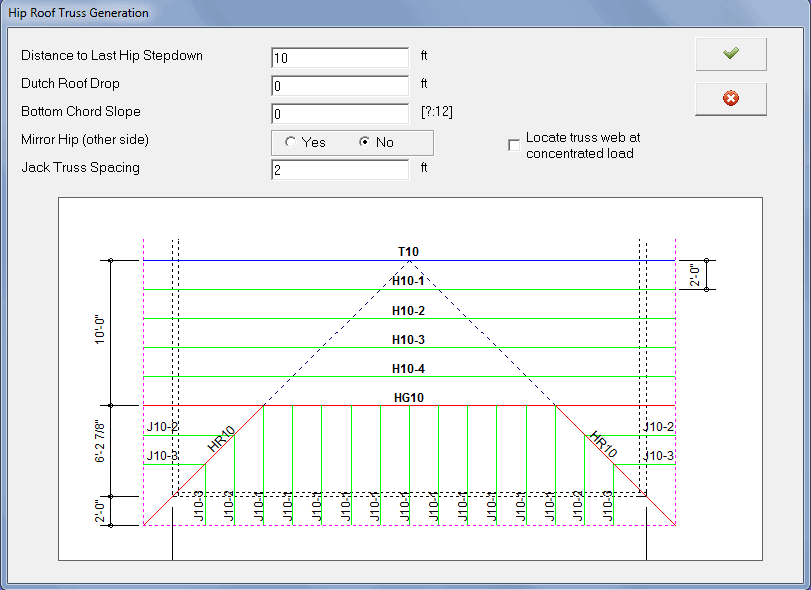811x590 pixels.
Task: Confirm with the green checkmark button
Action: tap(730, 54)
